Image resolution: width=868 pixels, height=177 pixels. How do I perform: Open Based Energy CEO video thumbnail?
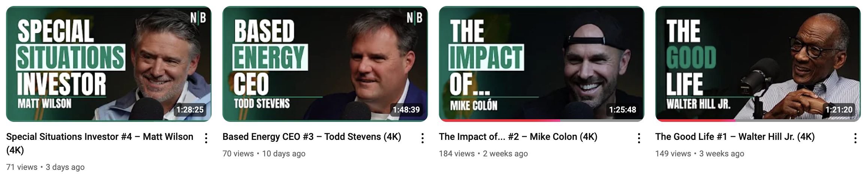325,64
